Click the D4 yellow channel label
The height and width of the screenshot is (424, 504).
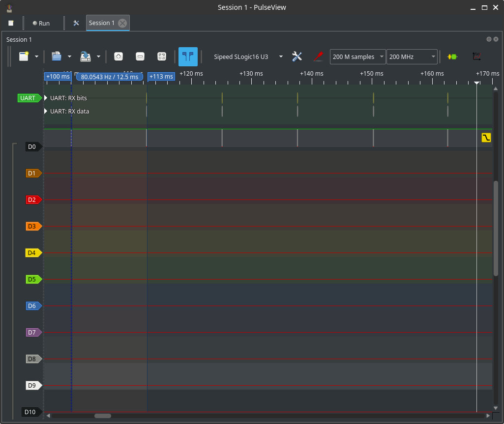(32, 253)
